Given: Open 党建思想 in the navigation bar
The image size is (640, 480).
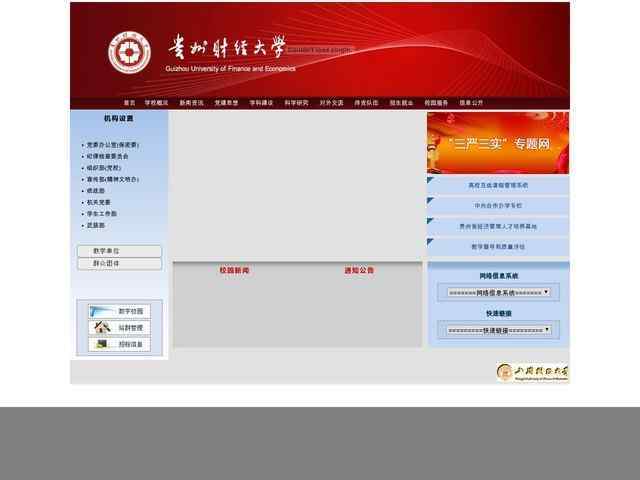Looking at the screenshot, I should click(227, 103).
